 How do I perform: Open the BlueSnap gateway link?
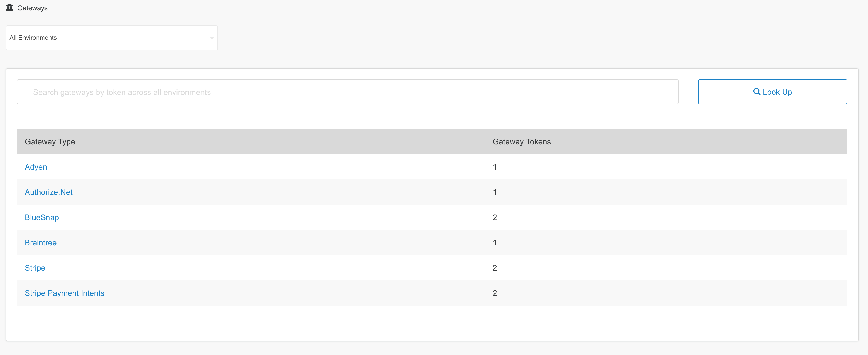coord(42,217)
